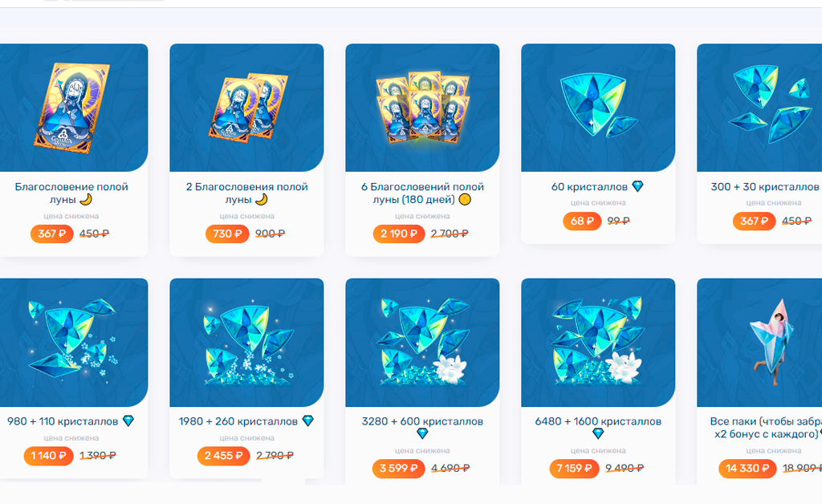Click the 68 ₽ price button
Image resolution: width=822 pixels, height=504 pixels.
pos(582,221)
